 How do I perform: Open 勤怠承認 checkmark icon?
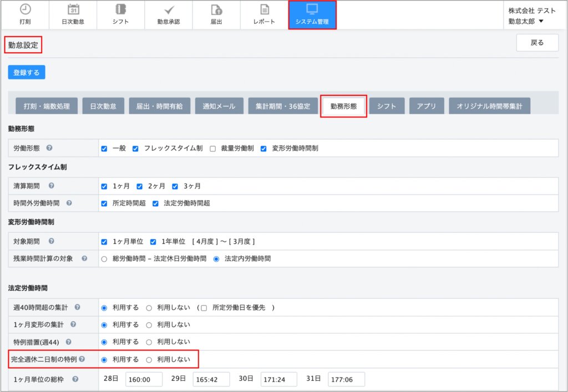(x=169, y=9)
